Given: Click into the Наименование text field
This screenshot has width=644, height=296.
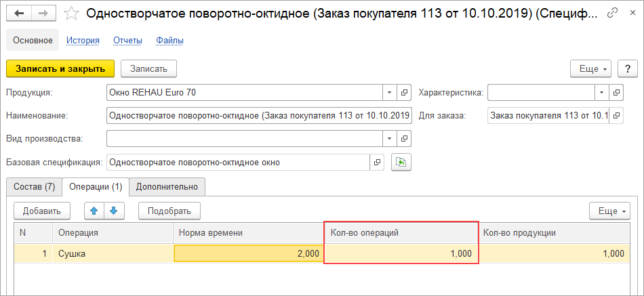Looking at the screenshot, I should pos(259,115).
